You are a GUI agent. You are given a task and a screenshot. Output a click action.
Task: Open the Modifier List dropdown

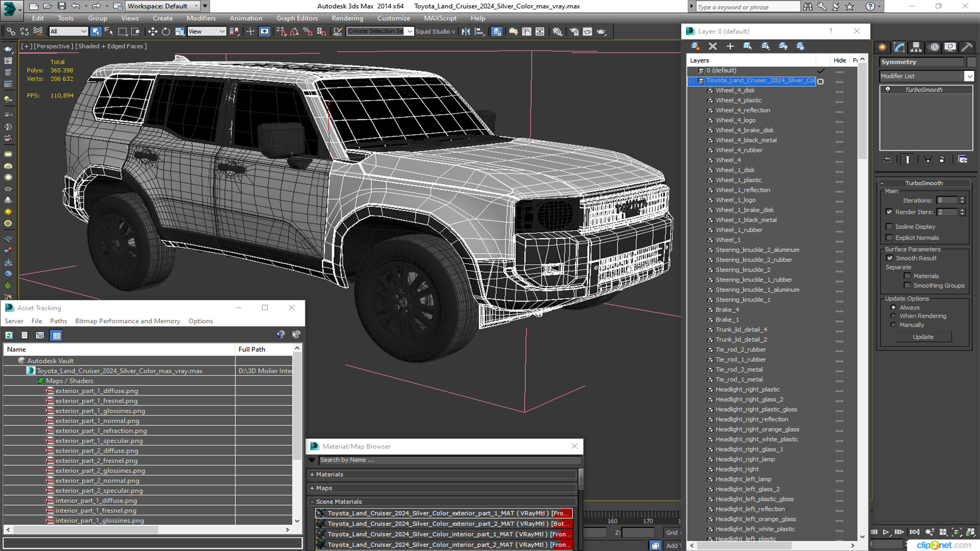[926, 76]
